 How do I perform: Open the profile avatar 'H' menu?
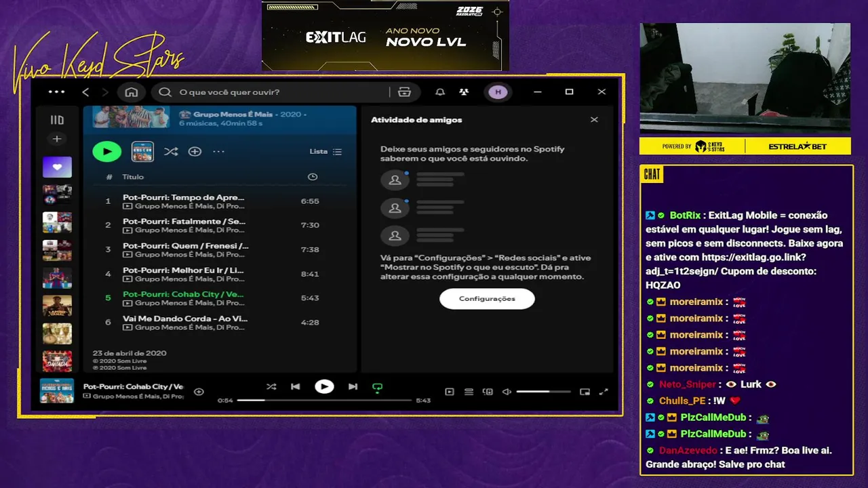(498, 92)
